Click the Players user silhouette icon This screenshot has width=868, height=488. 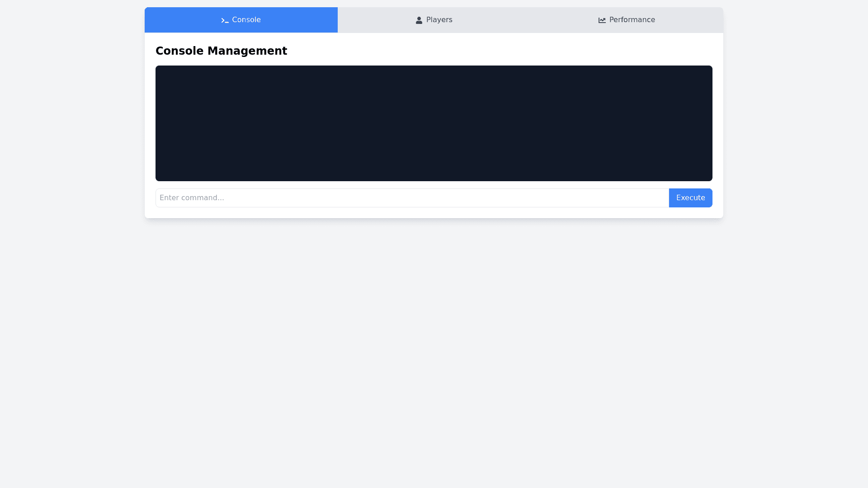(x=418, y=20)
